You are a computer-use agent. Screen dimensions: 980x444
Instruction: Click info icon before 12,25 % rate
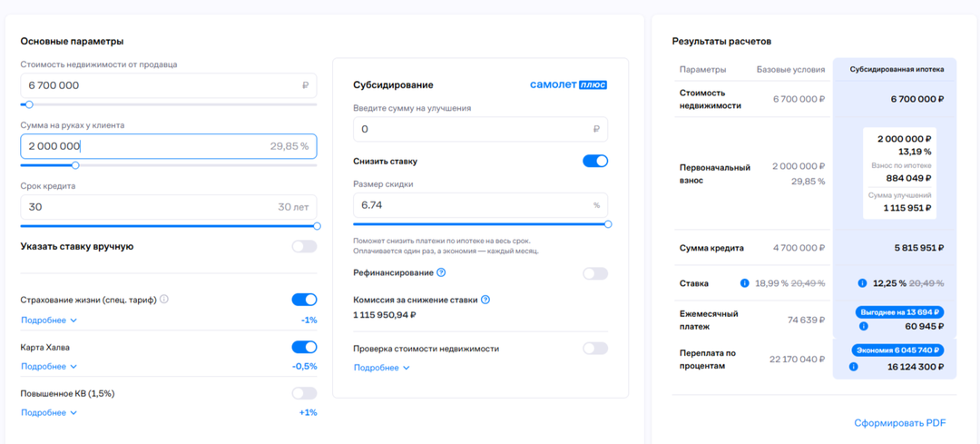click(x=863, y=283)
